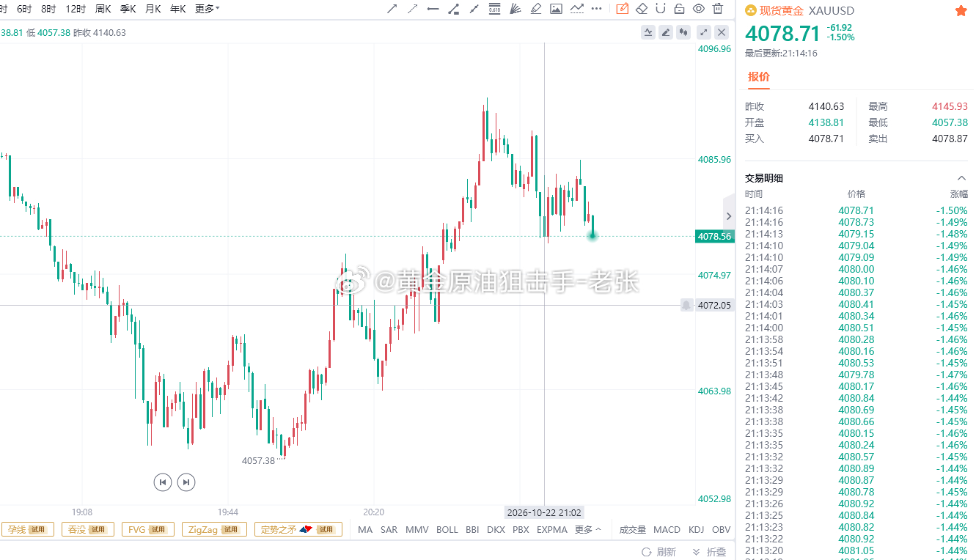Open more drawing tools ellipsis
Viewport: 976px width, 560px height.
coord(597,9)
